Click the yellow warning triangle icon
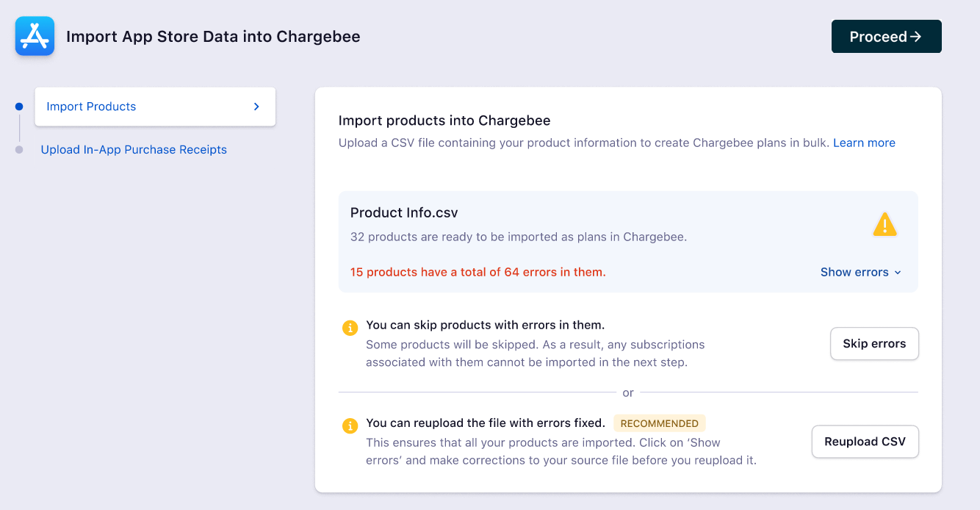 884,225
